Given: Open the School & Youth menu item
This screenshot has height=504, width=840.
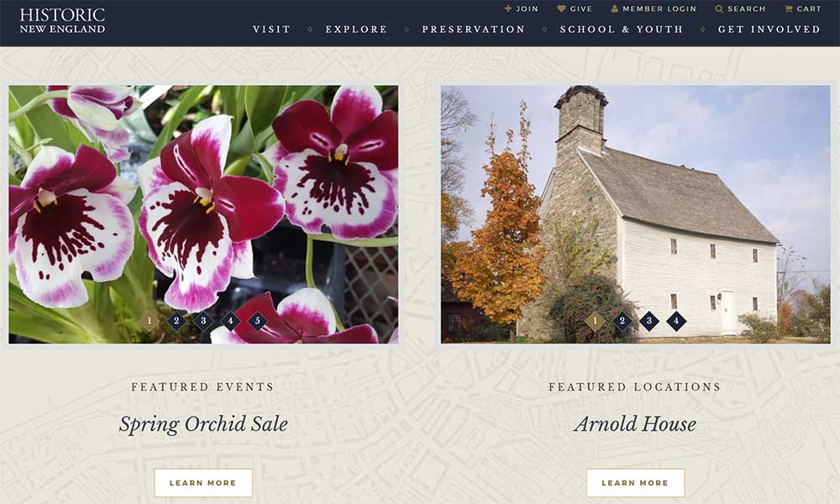Looking at the screenshot, I should pyautogui.click(x=622, y=29).
